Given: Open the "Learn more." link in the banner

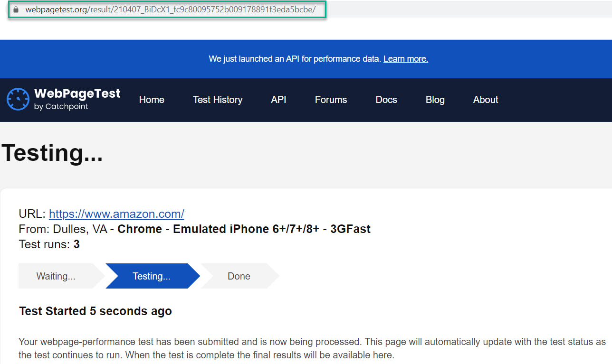Looking at the screenshot, I should pyautogui.click(x=405, y=59).
